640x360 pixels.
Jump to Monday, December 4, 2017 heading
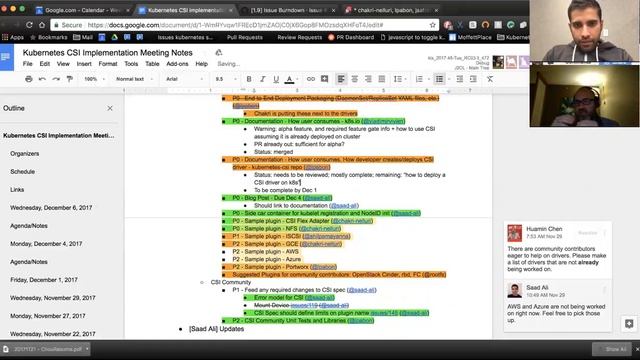[x=46, y=244]
